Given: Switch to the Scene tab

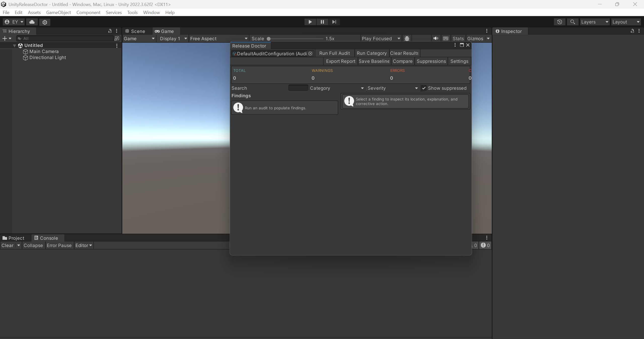Looking at the screenshot, I should (x=135, y=31).
